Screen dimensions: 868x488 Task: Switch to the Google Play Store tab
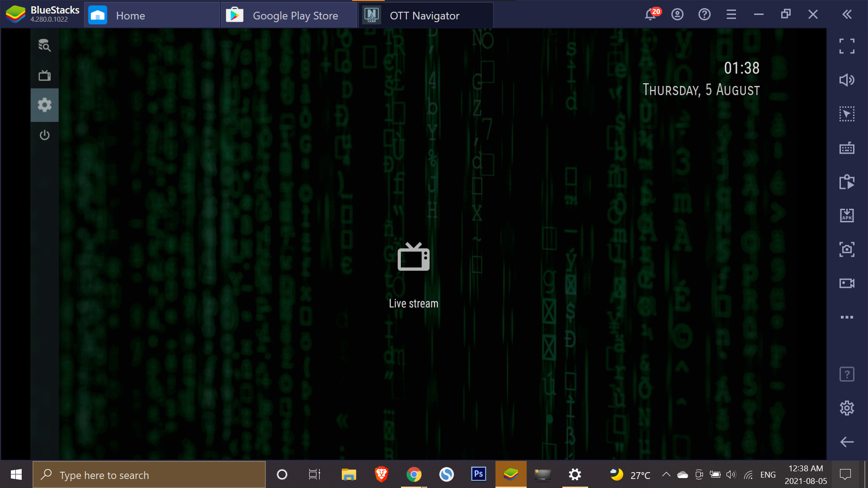click(288, 15)
